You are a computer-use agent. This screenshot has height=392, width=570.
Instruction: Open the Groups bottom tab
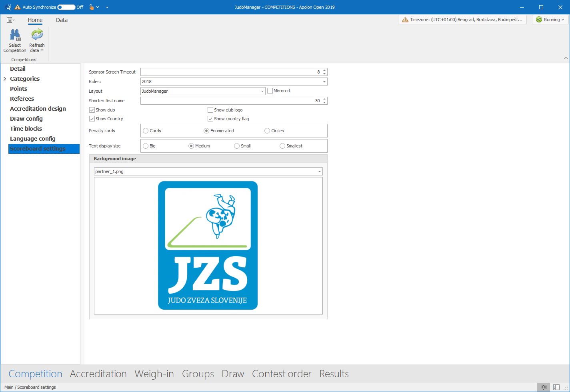198,374
